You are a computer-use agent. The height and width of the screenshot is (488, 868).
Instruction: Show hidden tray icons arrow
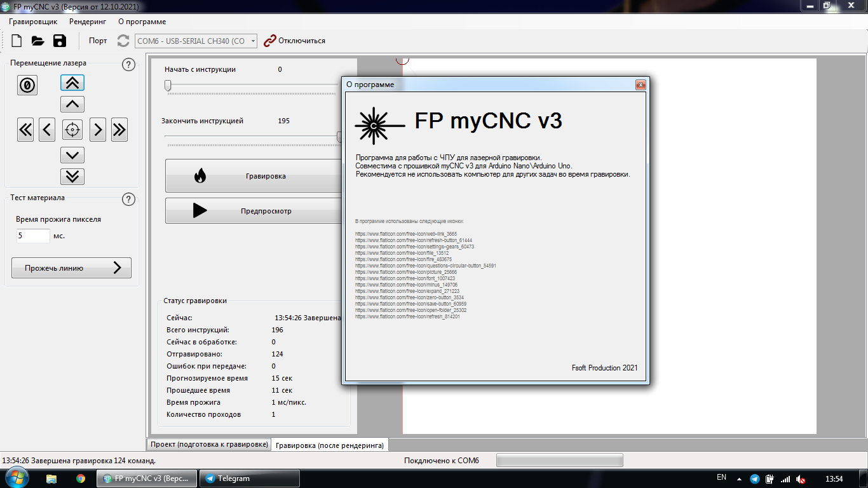(x=739, y=479)
